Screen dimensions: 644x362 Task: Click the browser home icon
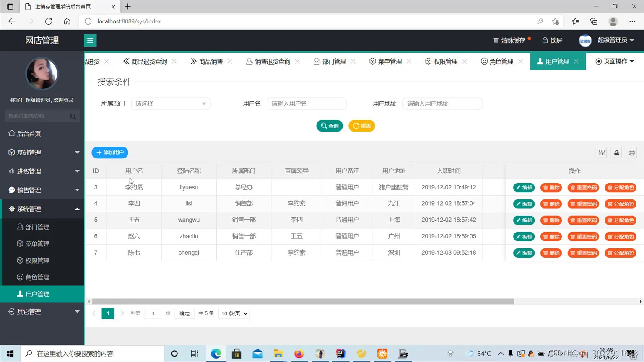click(67, 21)
